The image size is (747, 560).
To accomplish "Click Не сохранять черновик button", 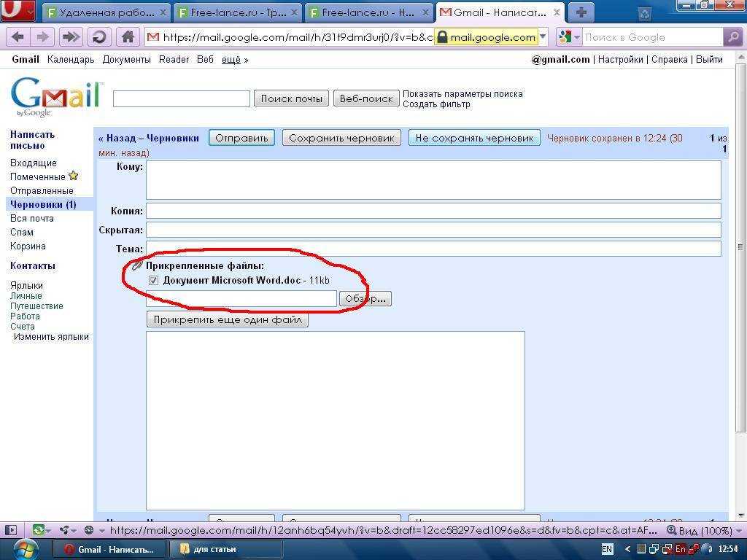I will [474, 138].
